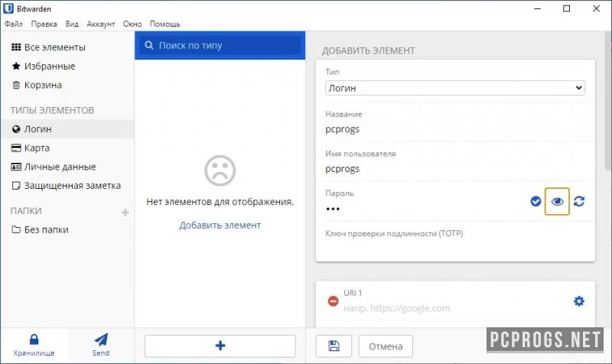Click the Отмена cancel button
This screenshot has width=612, height=364.
(x=386, y=346)
